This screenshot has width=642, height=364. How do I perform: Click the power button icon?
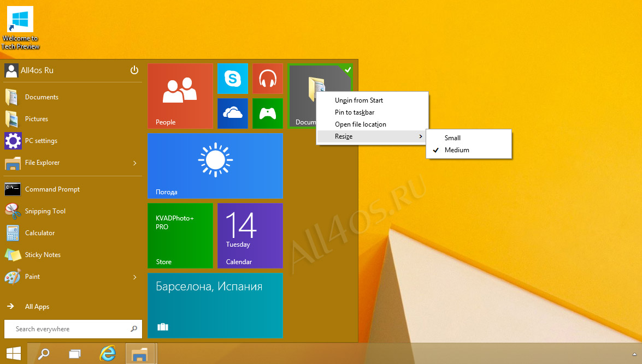(x=134, y=70)
